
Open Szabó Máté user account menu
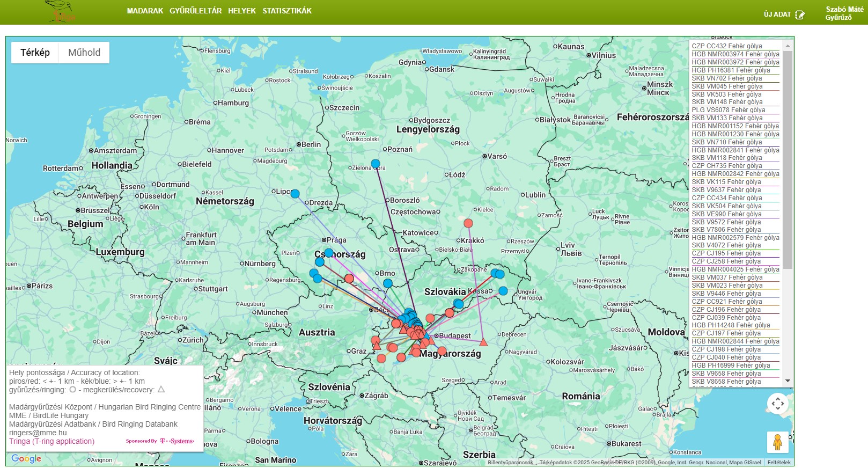point(844,13)
